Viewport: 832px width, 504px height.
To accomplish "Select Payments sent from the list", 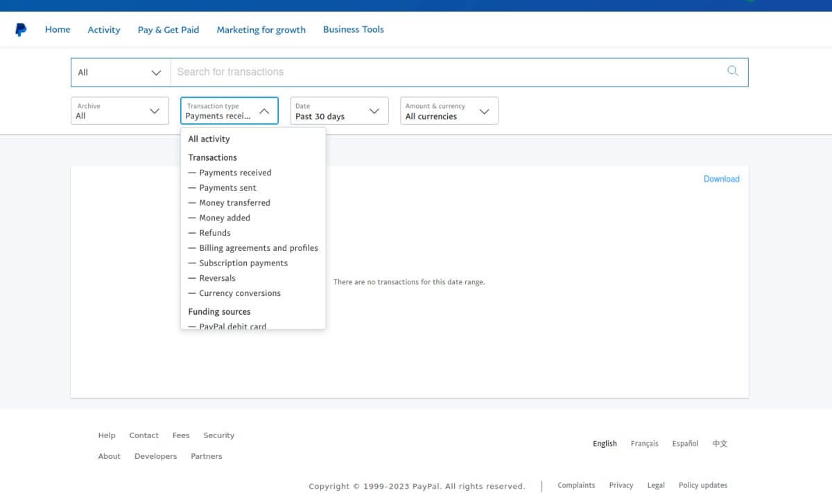I will coord(227,188).
